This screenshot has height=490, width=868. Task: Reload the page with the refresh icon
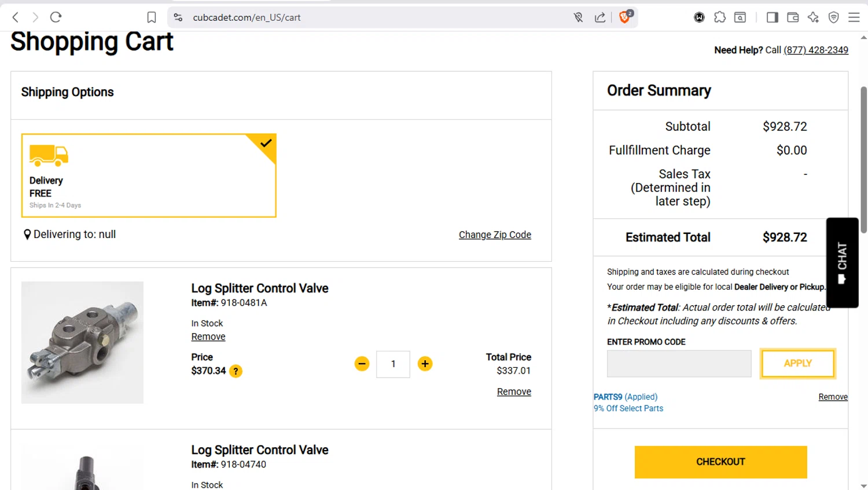(x=56, y=17)
